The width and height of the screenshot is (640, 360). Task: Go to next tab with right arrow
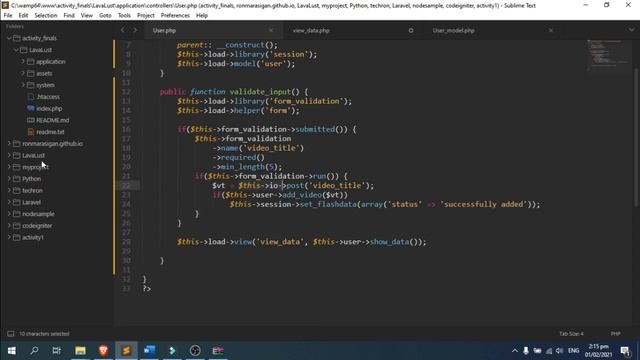[x=135, y=30]
